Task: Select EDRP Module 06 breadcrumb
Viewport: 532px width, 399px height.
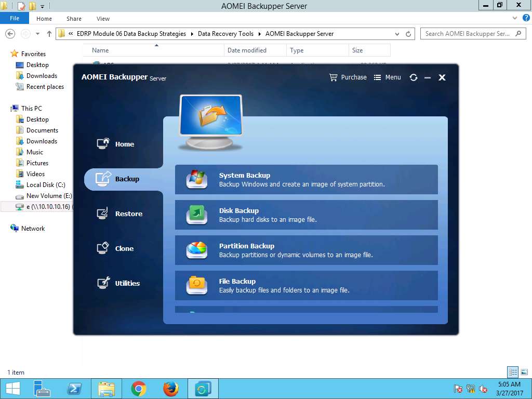Action: click(131, 34)
